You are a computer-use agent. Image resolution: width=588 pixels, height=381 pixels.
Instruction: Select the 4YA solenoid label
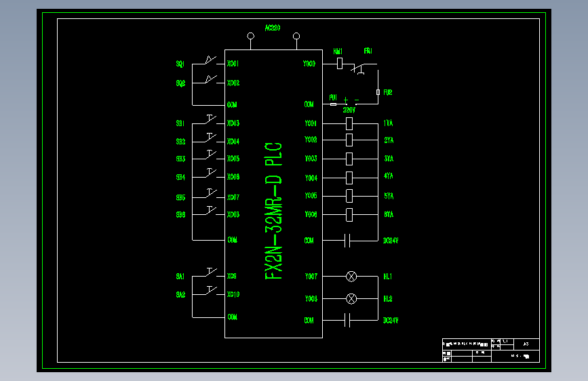(389, 176)
